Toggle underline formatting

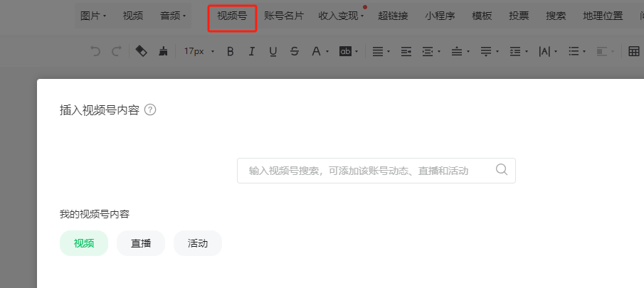click(x=273, y=51)
